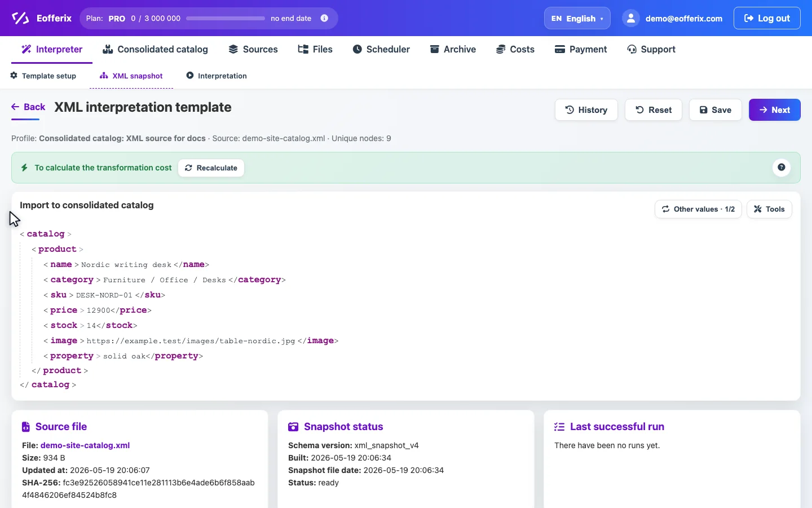Open the Archive tab
Viewport: 812px width, 508px height.
[453, 49]
